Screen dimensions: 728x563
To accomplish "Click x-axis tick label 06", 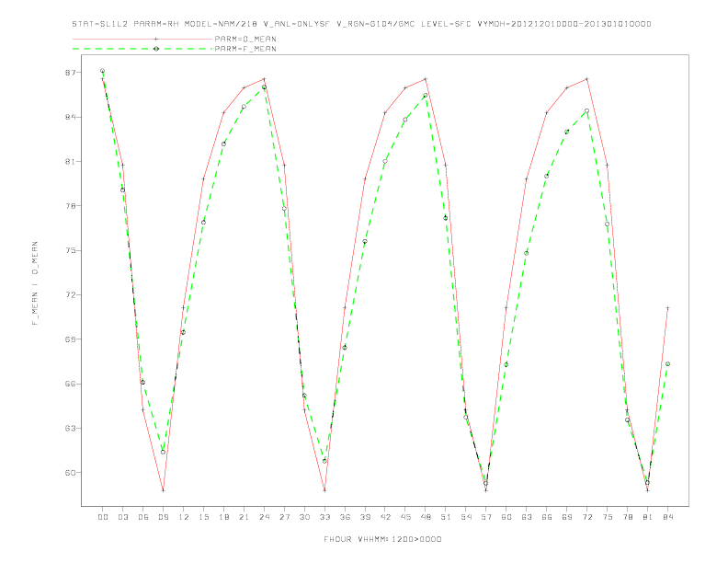I will 143,517.
